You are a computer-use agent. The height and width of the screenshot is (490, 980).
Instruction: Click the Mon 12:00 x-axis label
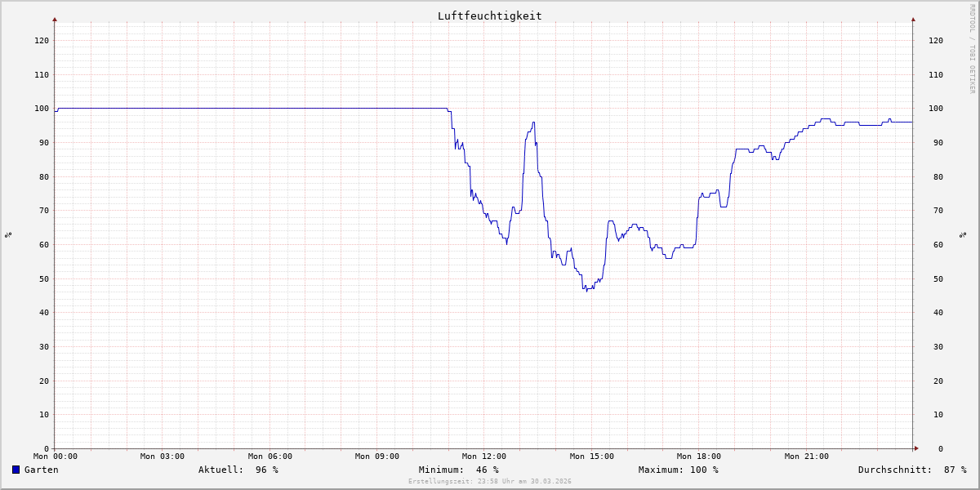click(x=484, y=457)
